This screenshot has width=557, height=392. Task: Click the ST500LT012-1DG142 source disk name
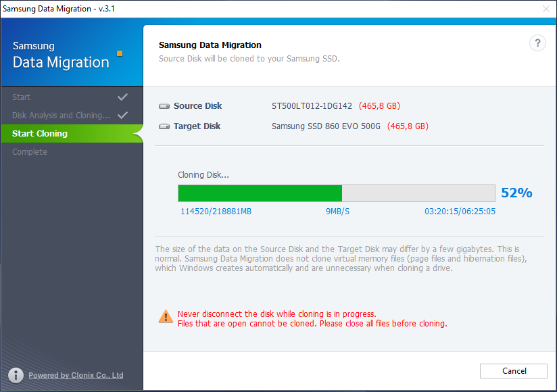312,106
